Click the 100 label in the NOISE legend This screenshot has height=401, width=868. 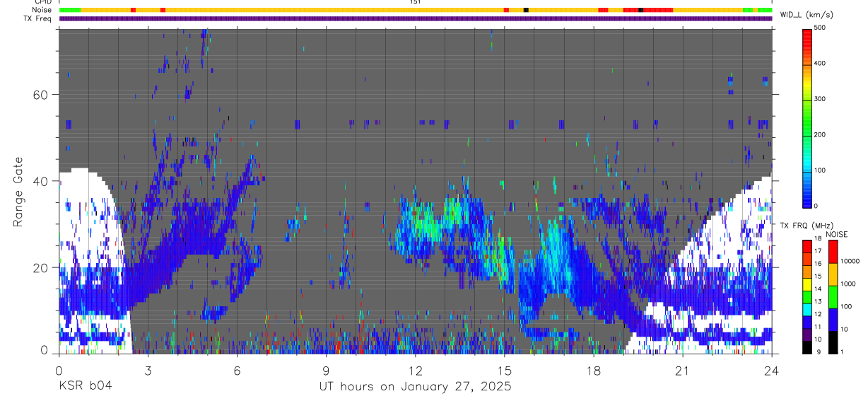[x=847, y=306]
